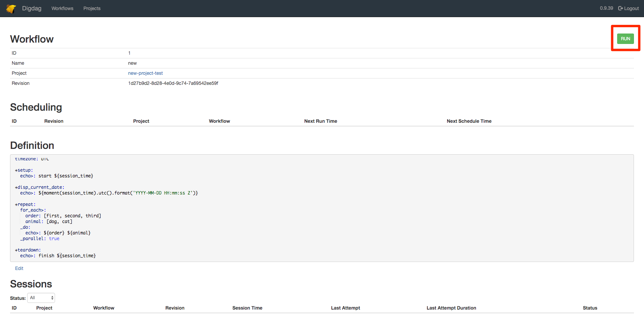Click the workflow revision hash value
The height and width of the screenshot is (325, 644).
pos(173,83)
